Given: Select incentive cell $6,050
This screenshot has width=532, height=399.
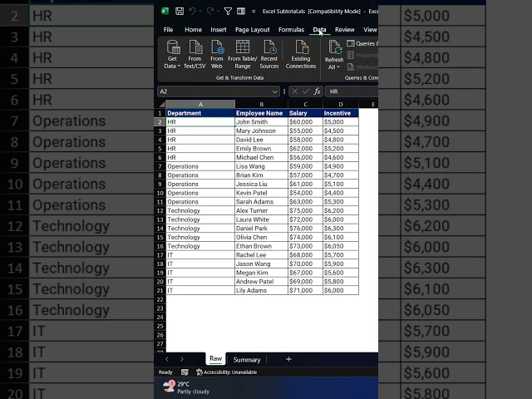Looking at the screenshot, I should pyautogui.click(x=341, y=246).
